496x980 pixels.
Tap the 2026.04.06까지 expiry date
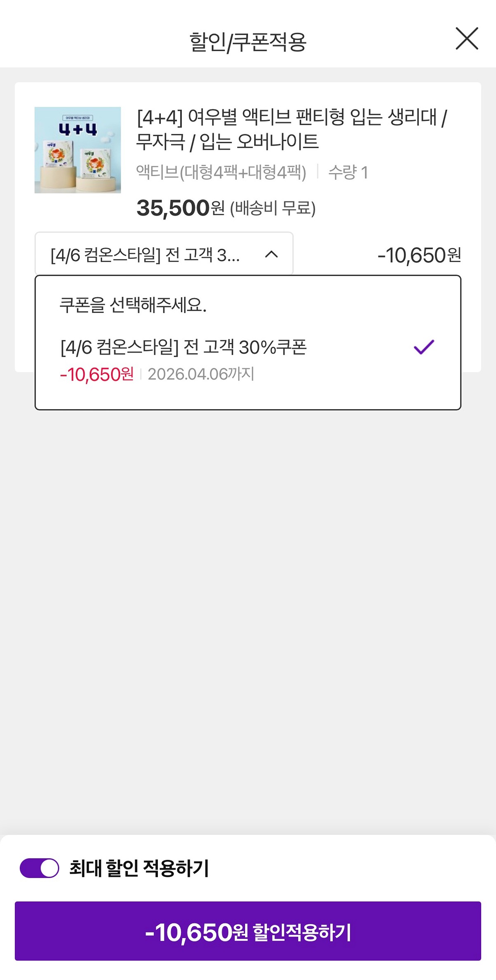[201, 374]
